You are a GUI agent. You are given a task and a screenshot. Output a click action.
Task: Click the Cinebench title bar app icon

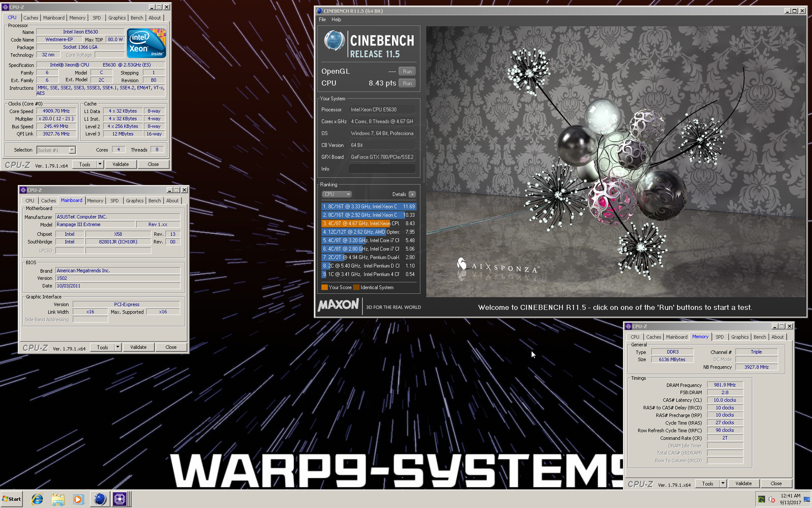point(320,11)
